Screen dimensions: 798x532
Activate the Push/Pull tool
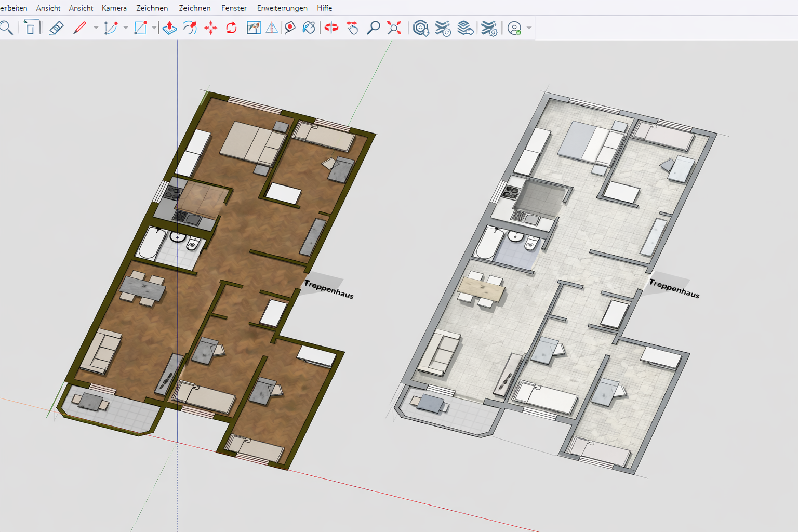[169, 28]
